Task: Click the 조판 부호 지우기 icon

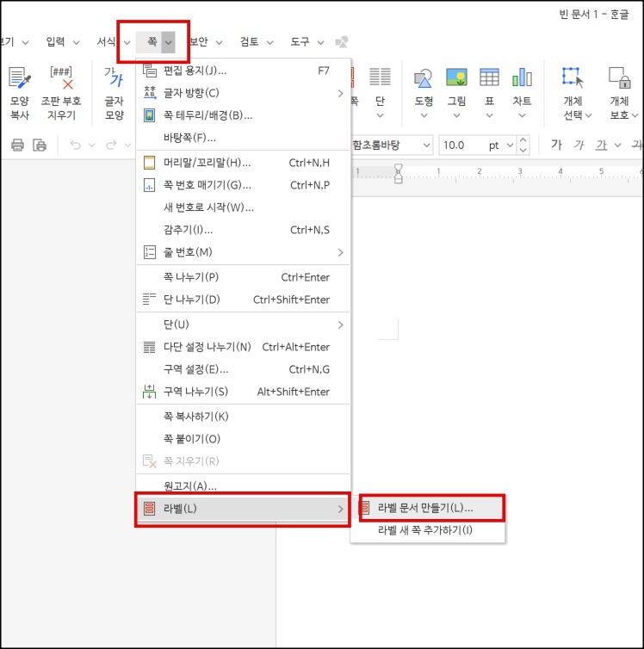Action: click(x=61, y=77)
